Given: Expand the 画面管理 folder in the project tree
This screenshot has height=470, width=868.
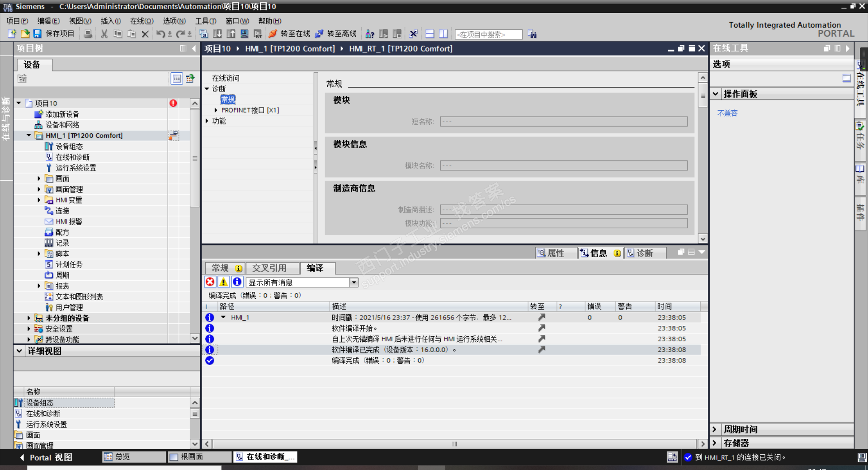Looking at the screenshot, I should [x=39, y=189].
